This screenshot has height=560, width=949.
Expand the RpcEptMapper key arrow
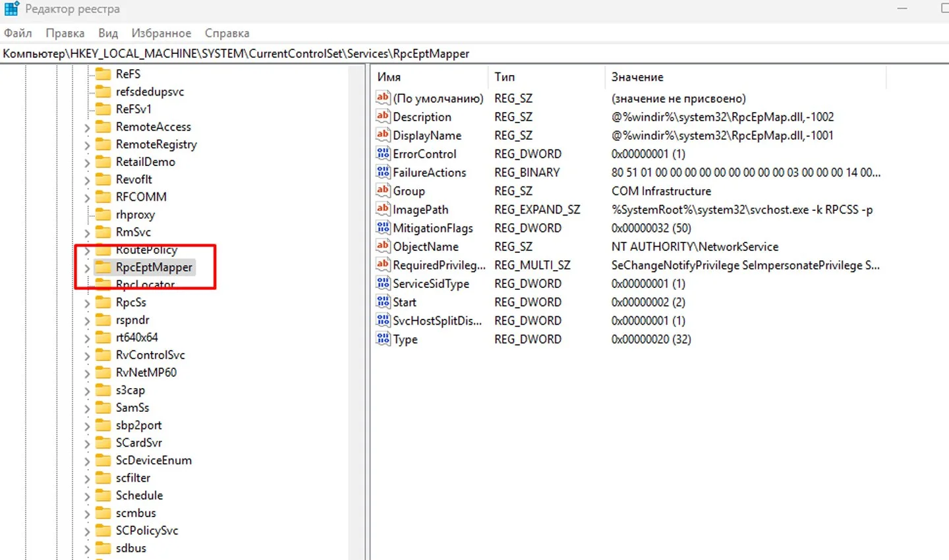pyautogui.click(x=87, y=268)
